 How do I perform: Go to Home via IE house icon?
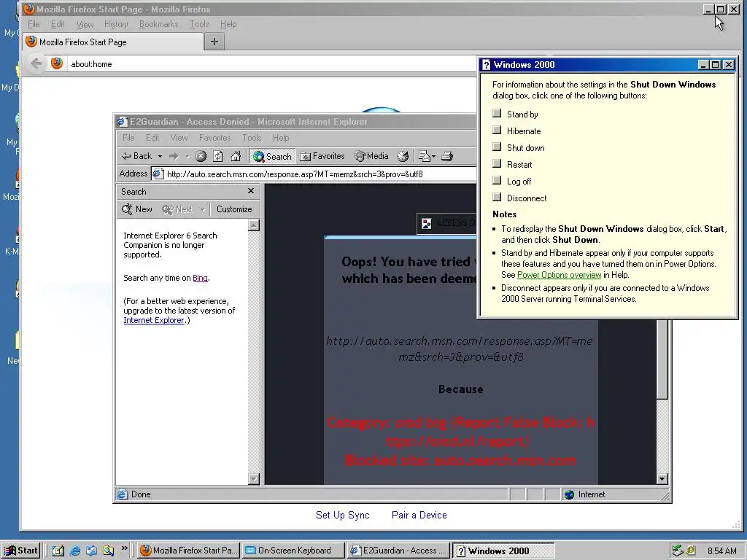tap(236, 156)
